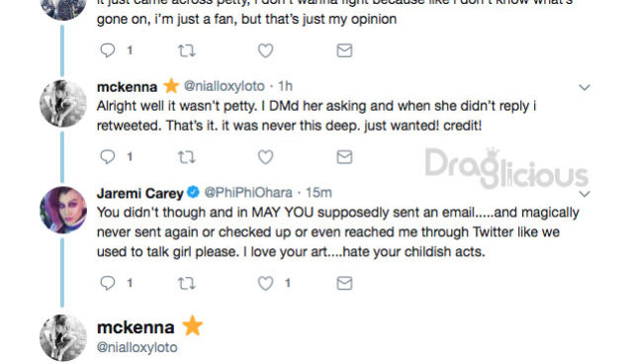The width and height of the screenshot is (631, 364).
Task: Reply to the topmost fan opinion tweet
Action: coord(108,50)
